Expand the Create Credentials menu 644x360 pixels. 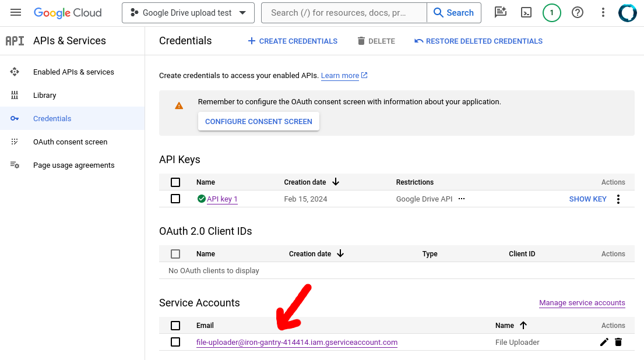(x=293, y=41)
